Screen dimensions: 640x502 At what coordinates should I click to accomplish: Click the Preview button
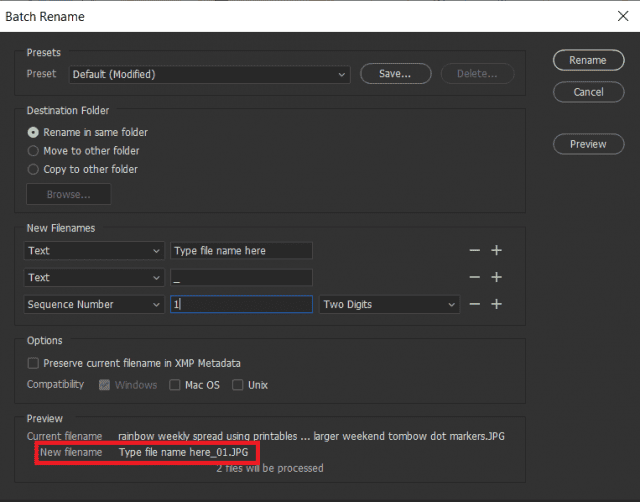[x=588, y=144]
